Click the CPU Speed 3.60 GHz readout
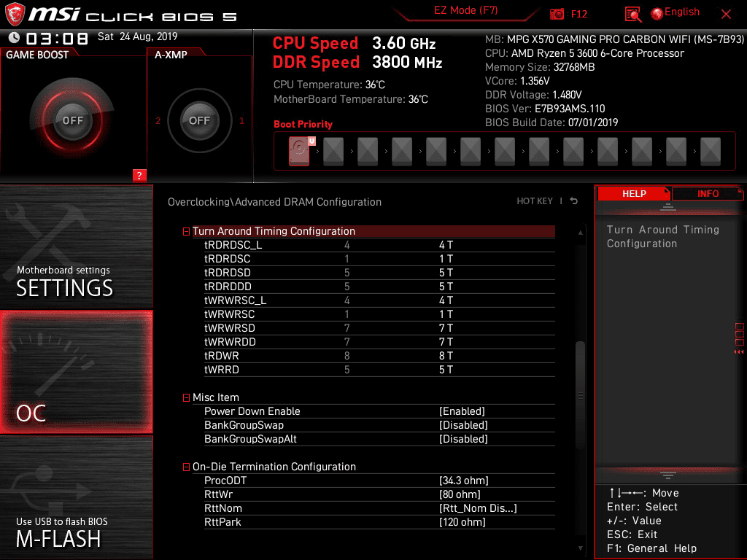Viewport: 747px width, 560px height. click(x=354, y=43)
